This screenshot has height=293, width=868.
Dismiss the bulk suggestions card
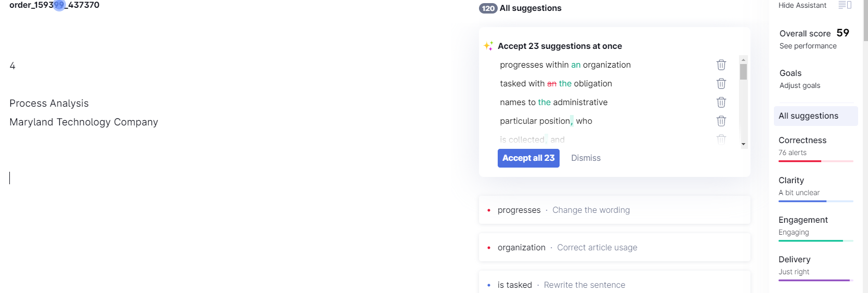pos(586,158)
